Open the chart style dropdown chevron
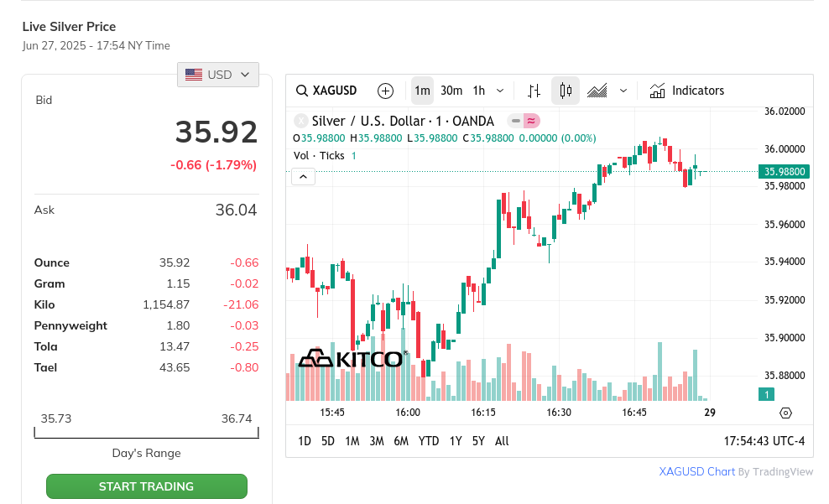The height and width of the screenshot is (504, 829). coord(623,91)
